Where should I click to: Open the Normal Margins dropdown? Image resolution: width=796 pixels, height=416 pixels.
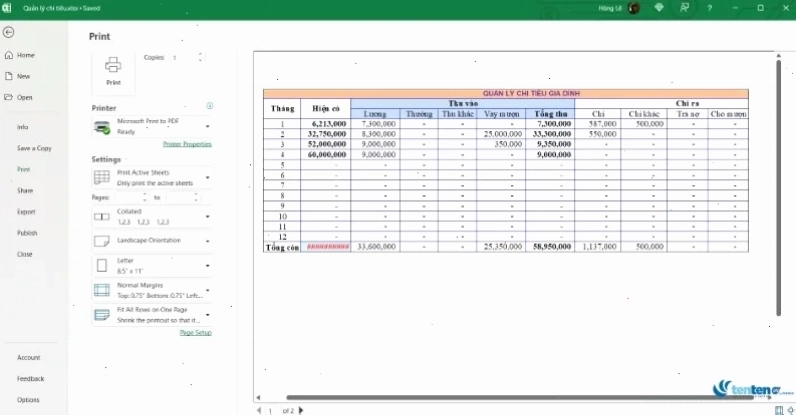(152, 291)
